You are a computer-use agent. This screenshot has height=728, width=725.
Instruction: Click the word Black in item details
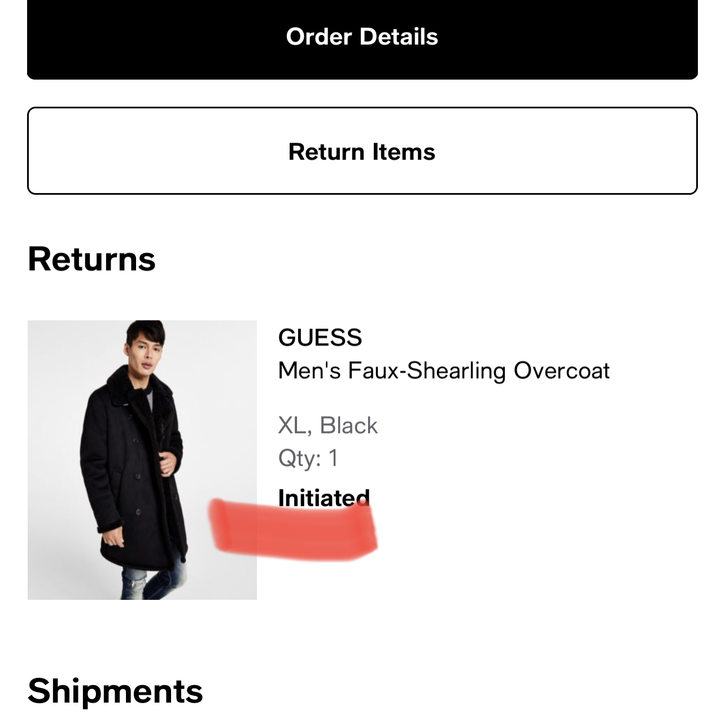[348, 426]
